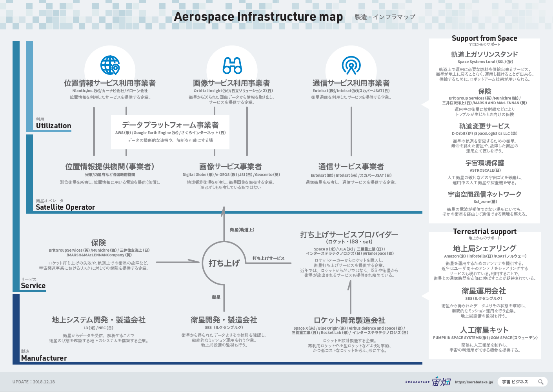The height and width of the screenshot is (392, 553).
Task: Click the L3(米) / NEC(日) company line
Action: [98, 328]
